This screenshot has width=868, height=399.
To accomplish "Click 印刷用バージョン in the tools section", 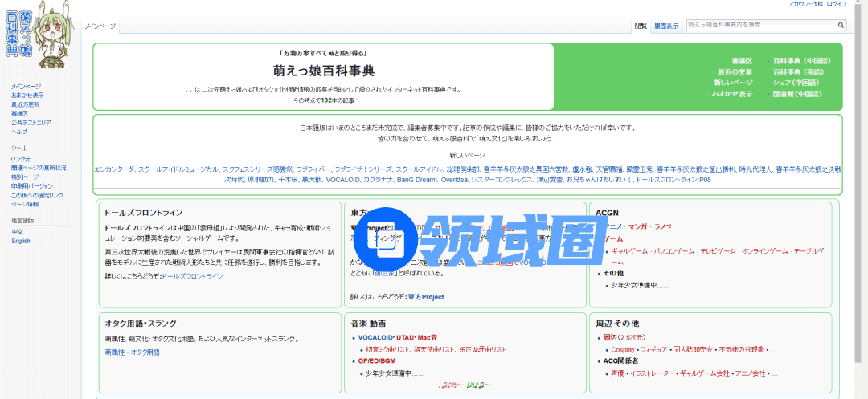I will 30,186.
